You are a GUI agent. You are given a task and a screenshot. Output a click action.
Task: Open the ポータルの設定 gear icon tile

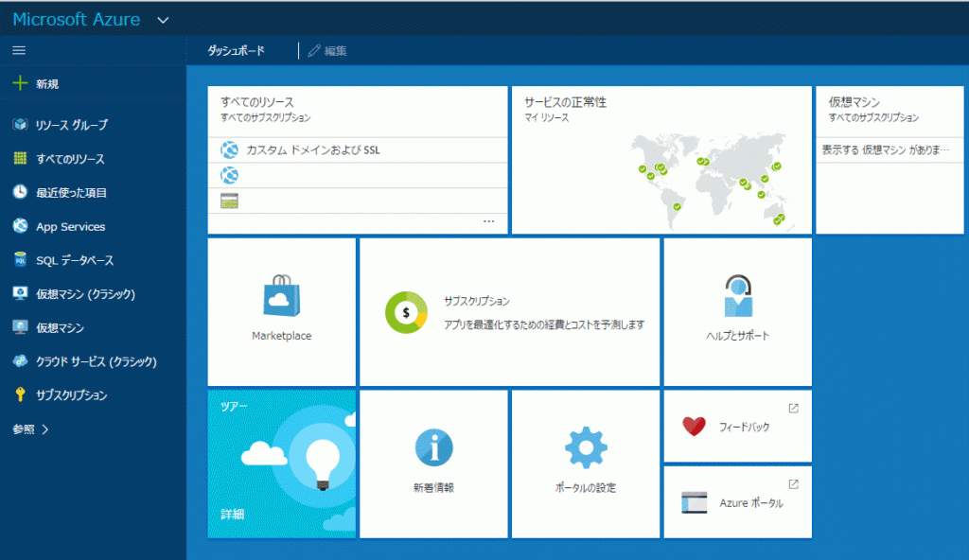coord(585,448)
